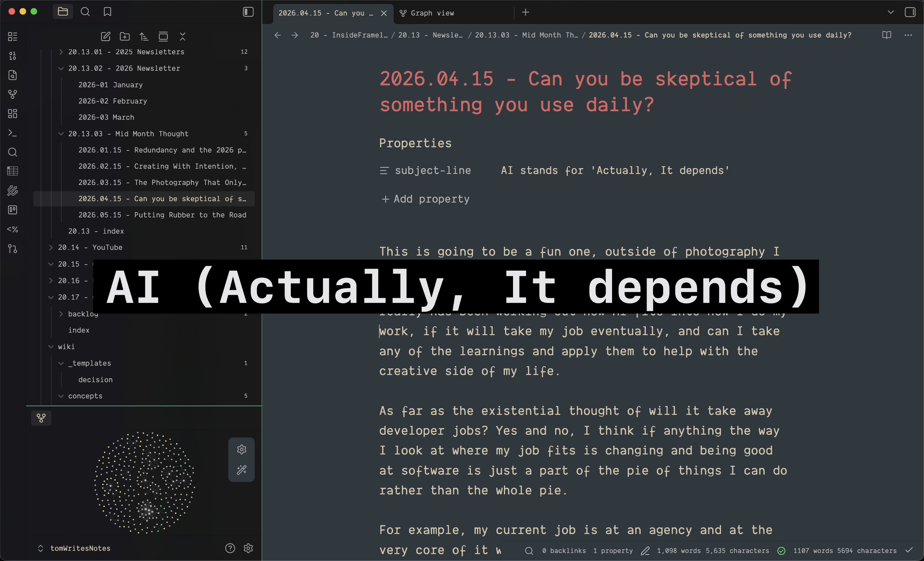Expand the 20.14 - YouTube folder
The height and width of the screenshot is (561, 924).
point(51,248)
